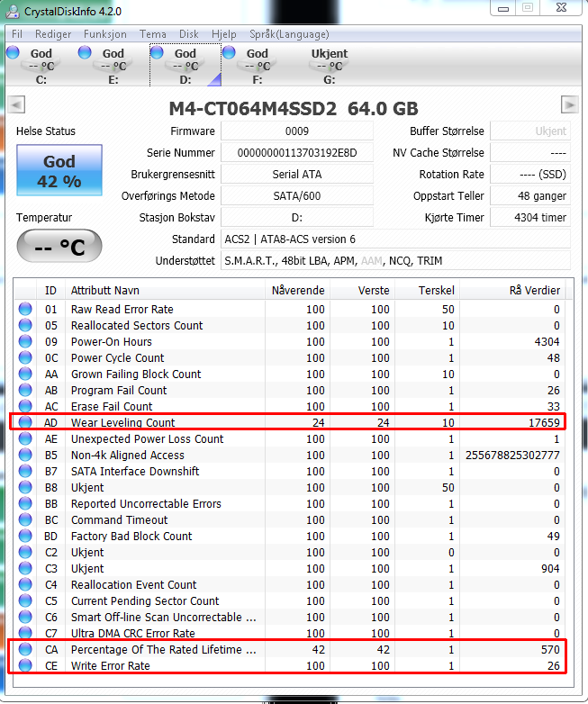Click status icon of Write Error Rate
This screenshot has height=704, width=588.
(x=25, y=665)
